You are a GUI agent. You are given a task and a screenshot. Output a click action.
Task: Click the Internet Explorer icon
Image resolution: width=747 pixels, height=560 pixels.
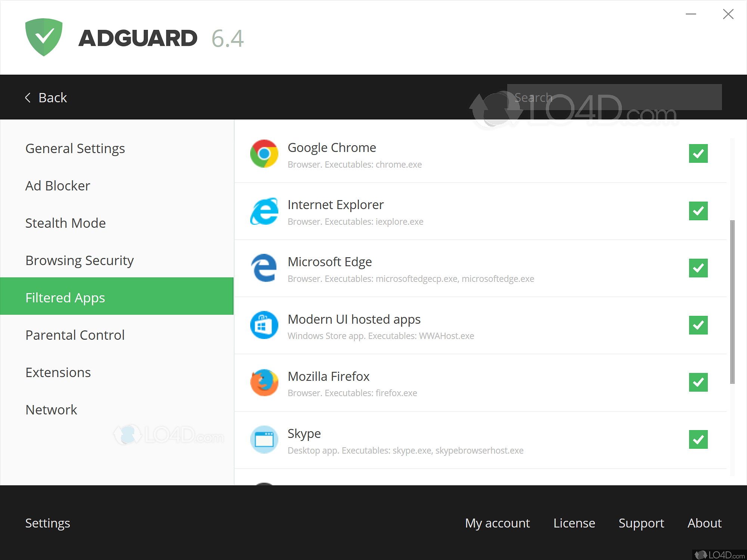click(x=264, y=211)
